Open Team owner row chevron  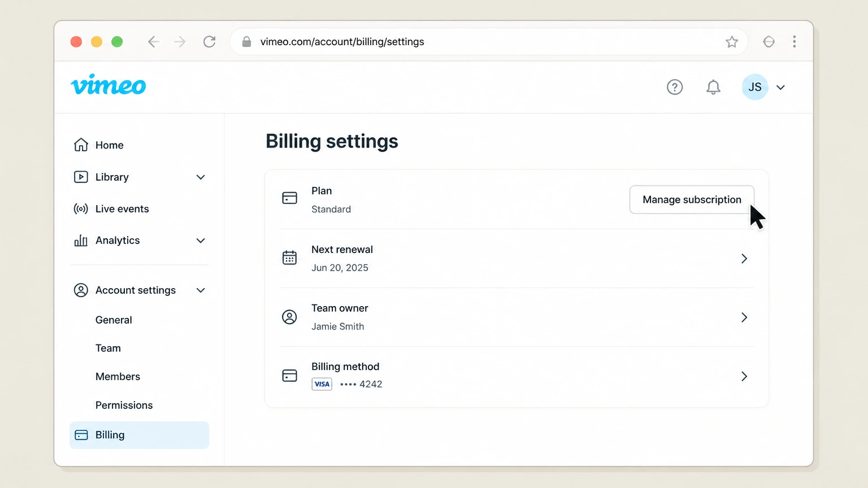tap(744, 317)
